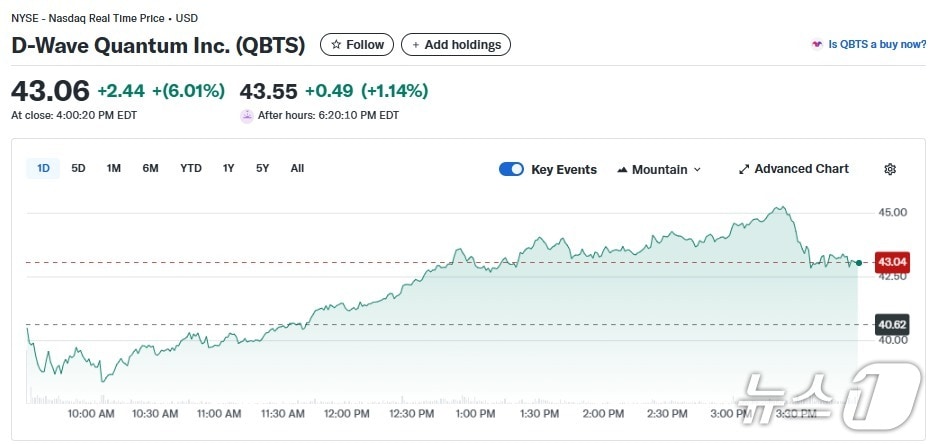Select the 1M range tab
935x444 pixels.
point(114,168)
